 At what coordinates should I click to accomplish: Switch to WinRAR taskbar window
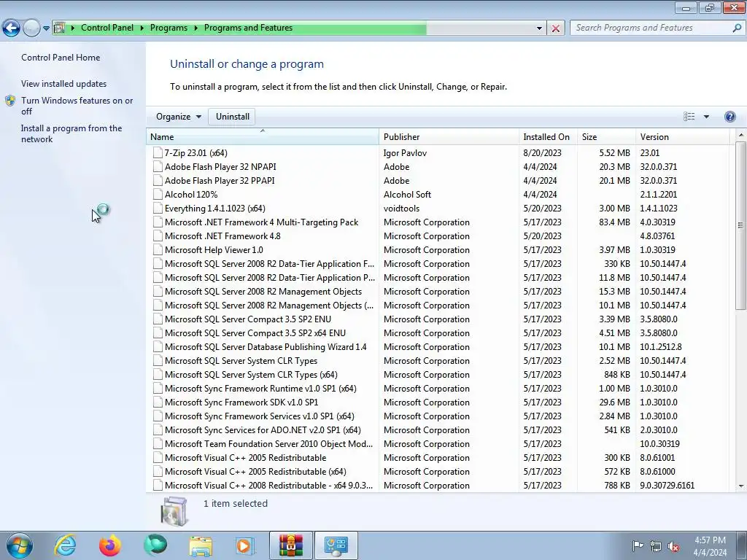pos(290,545)
